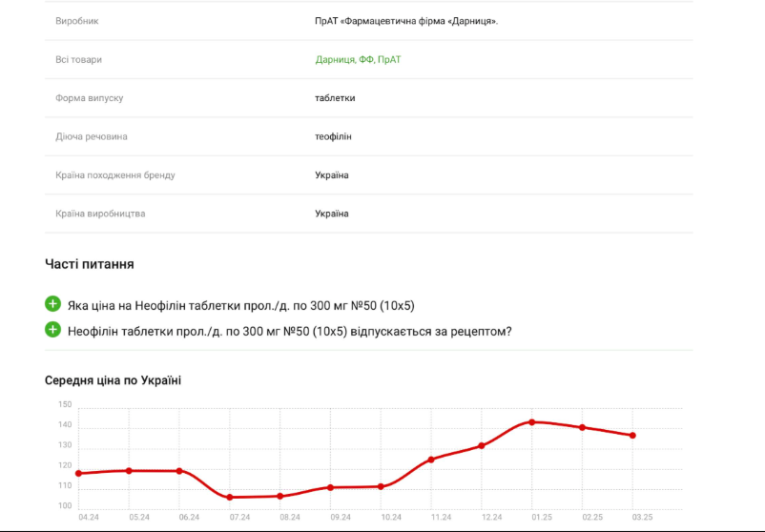Expand question 'Яка ціна на Неофілін таблетки'

click(x=240, y=306)
